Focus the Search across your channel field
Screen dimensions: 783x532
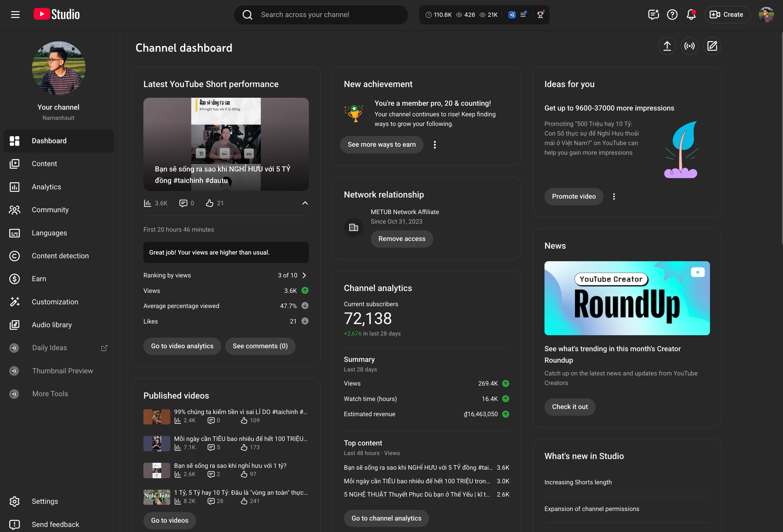point(321,14)
